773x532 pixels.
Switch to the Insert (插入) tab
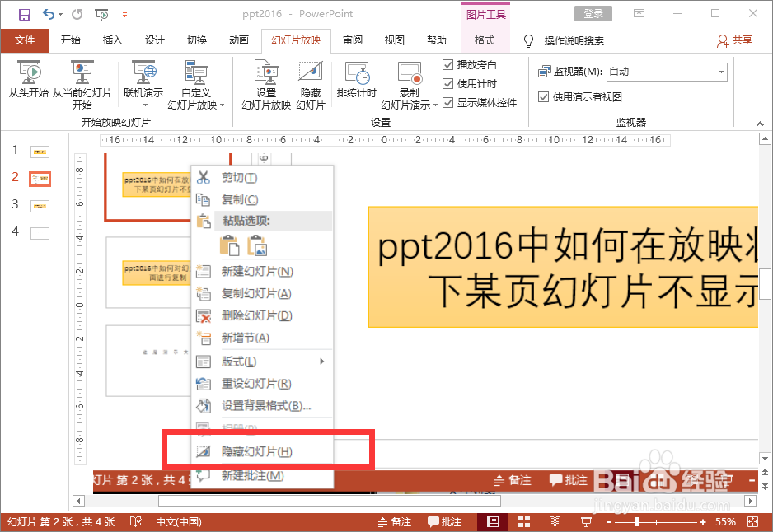(x=112, y=40)
